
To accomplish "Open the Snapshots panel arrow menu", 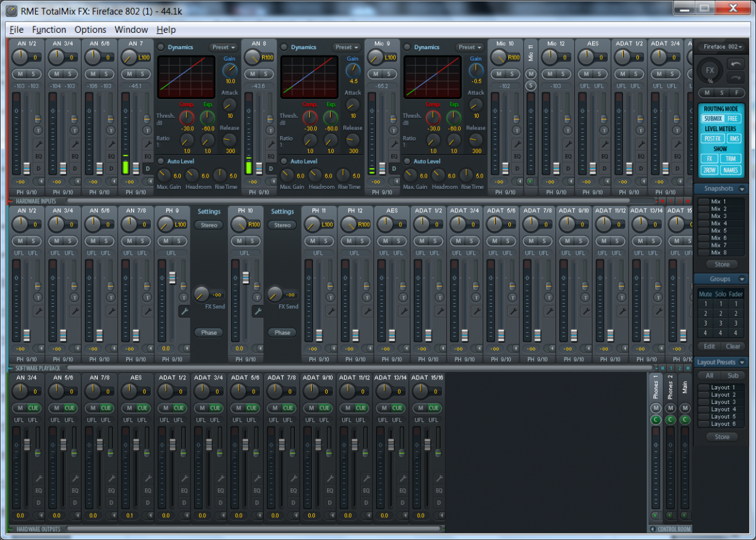I will pos(742,189).
